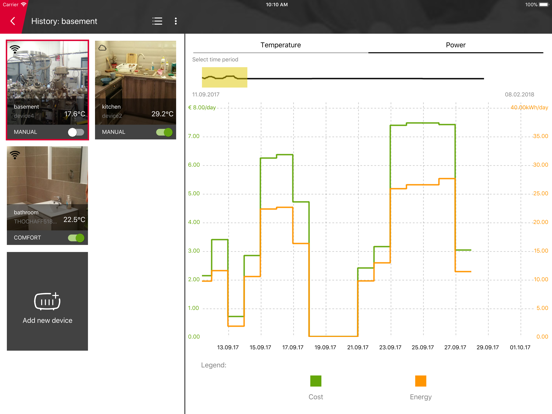Click the end date 08.02.2018

pos(519,94)
